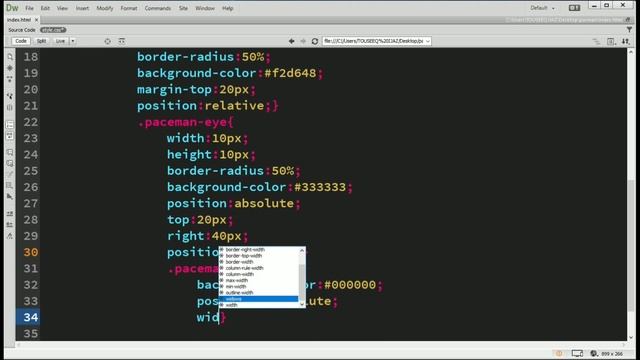Click the Indent Code icon in left toolbar
Image resolution: width=640 pixels, height=360 pixels.
pyautogui.click(x=10, y=213)
